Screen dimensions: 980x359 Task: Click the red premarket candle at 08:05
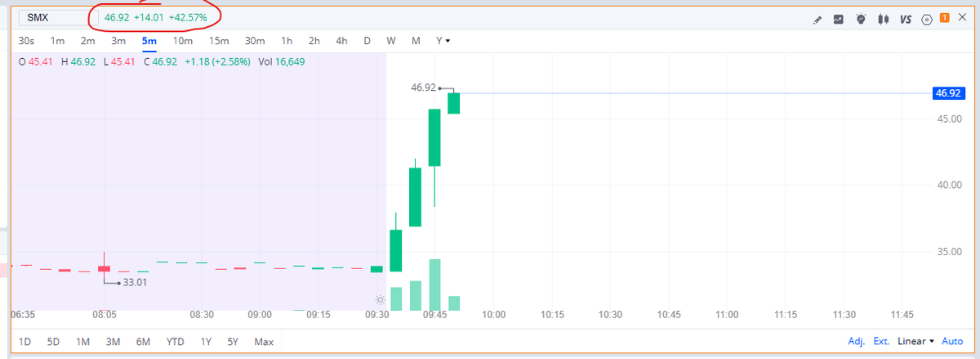[104, 268]
